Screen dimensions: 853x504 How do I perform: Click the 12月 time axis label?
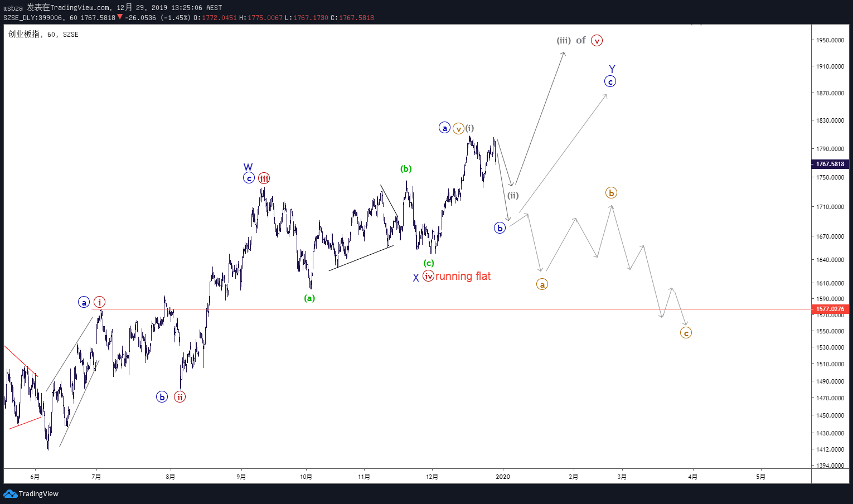pos(432,477)
